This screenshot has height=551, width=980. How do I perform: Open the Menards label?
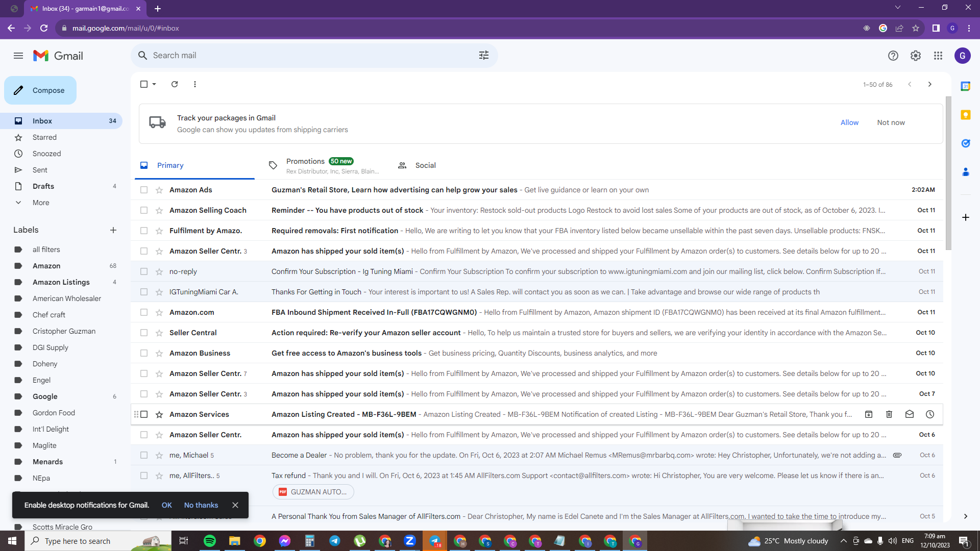click(x=61, y=462)
